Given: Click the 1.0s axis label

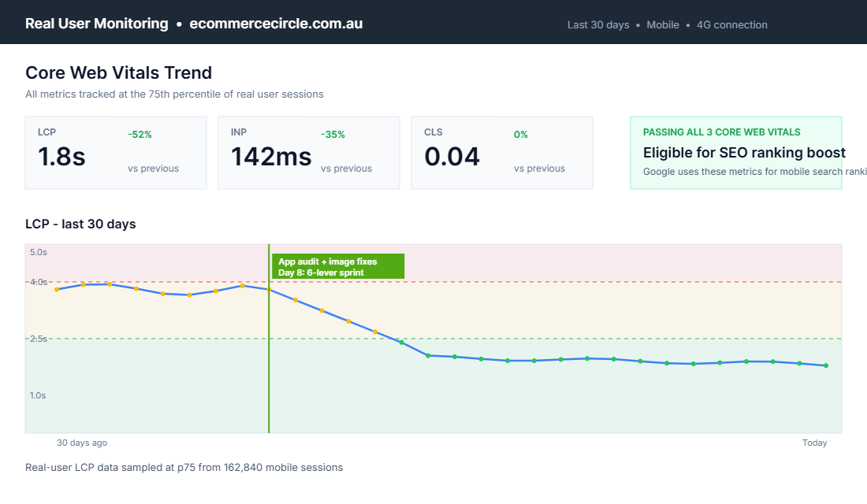Looking at the screenshot, I should pyautogui.click(x=38, y=395).
